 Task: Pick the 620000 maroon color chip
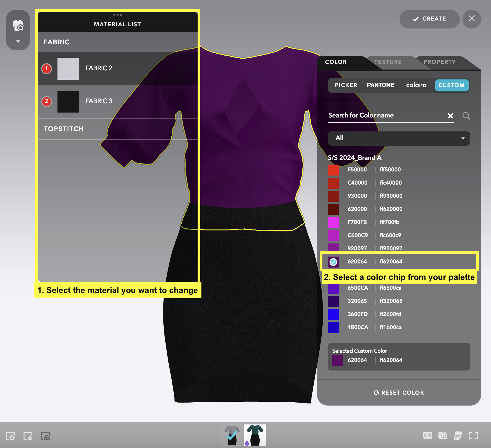(x=333, y=209)
